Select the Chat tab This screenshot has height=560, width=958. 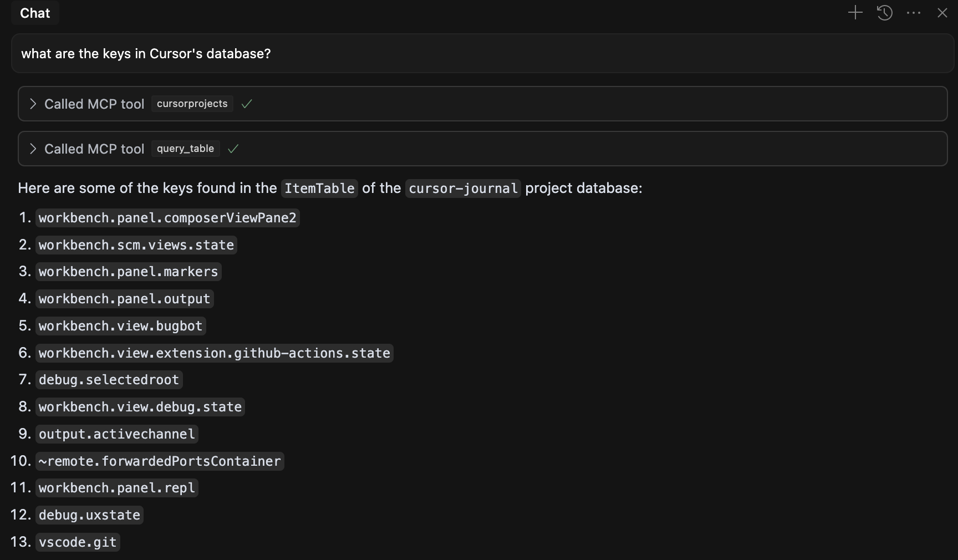35,13
